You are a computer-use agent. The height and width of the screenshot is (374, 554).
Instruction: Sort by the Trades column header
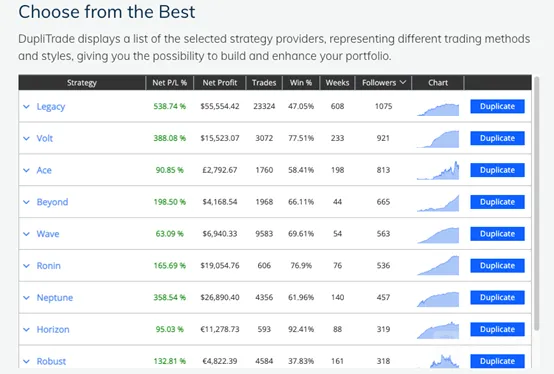pos(264,83)
